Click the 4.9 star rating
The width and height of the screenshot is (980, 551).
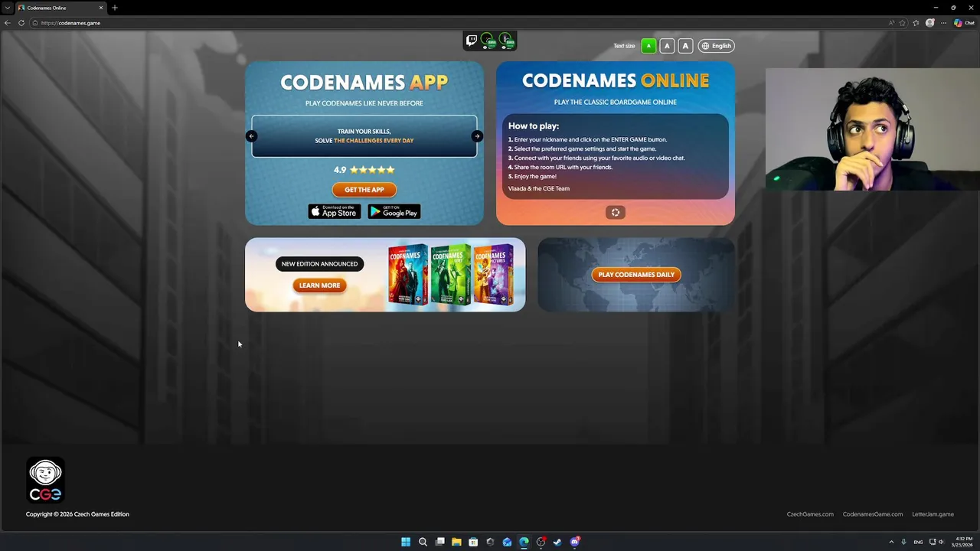pos(364,170)
